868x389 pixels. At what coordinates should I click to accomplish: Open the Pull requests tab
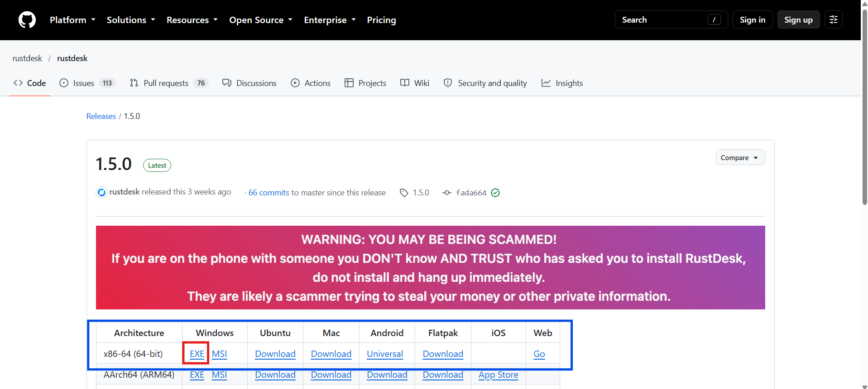coord(168,83)
